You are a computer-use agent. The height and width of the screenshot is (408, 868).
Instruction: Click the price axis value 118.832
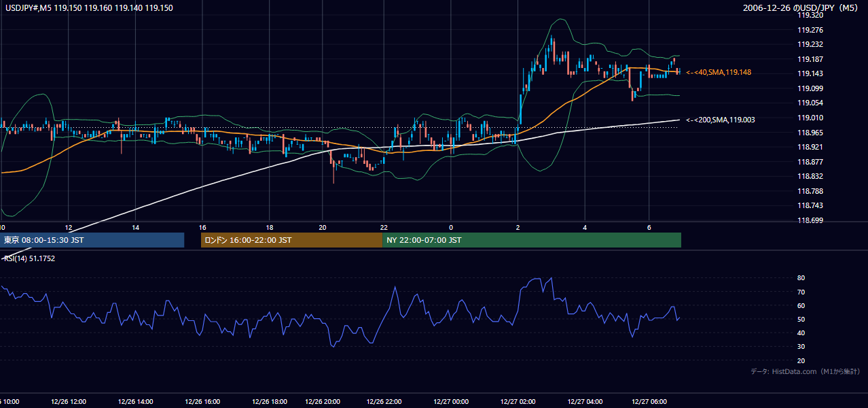(812, 176)
